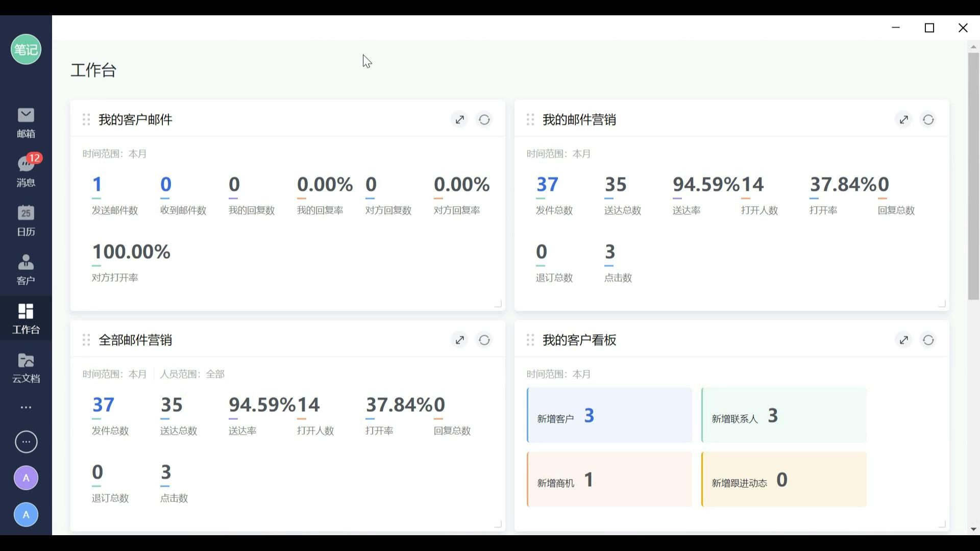The image size is (980, 551).
Task: Open 云文档 cloud documents
Action: pos(26,368)
